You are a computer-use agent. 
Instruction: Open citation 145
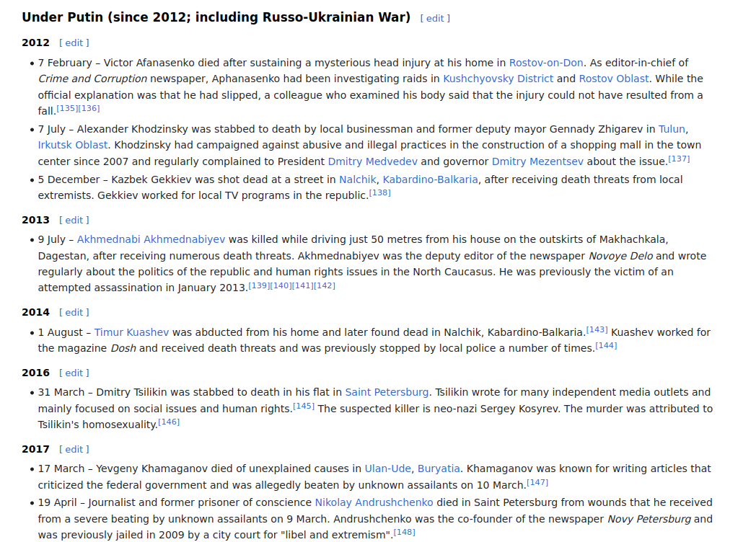[x=304, y=406]
